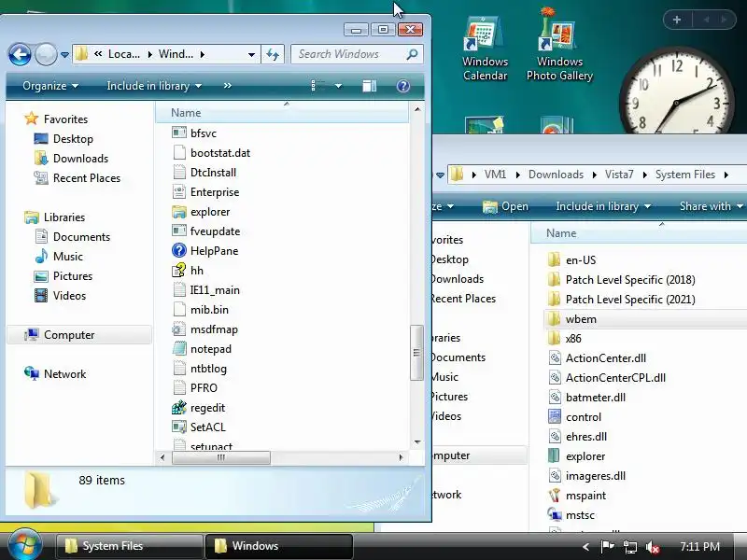This screenshot has width=747, height=560.
Task: Select Videos library in front window
Action: click(x=69, y=296)
